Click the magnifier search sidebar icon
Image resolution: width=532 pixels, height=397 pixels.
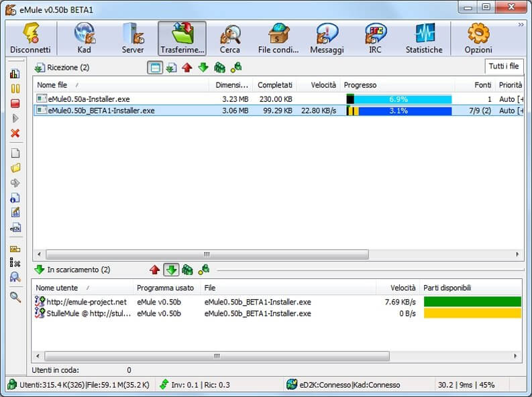tap(15, 297)
